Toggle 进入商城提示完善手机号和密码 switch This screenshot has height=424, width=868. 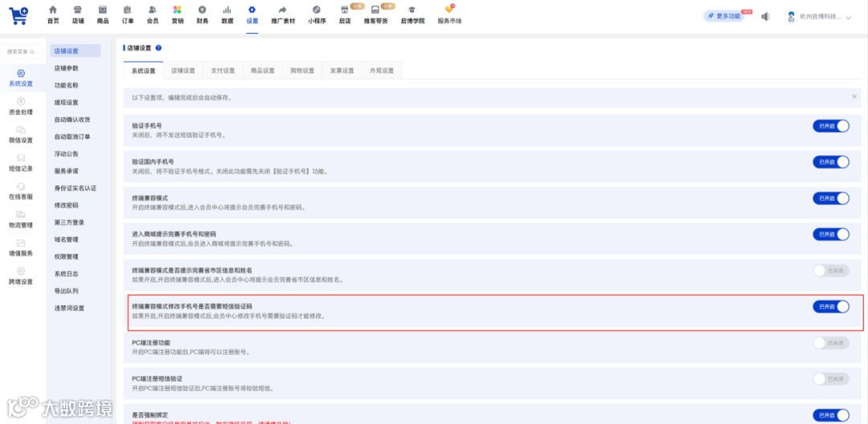pyautogui.click(x=830, y=234)
